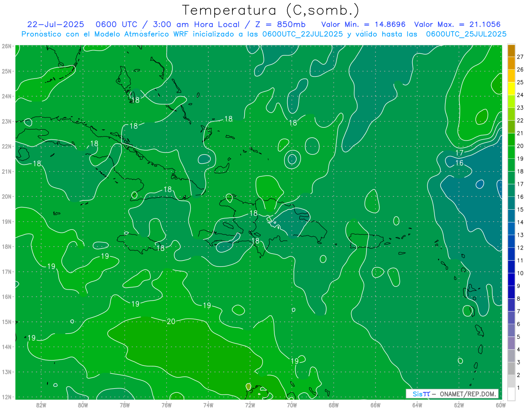Click the "66W" longitude axis label
This screenshot has height=411, width=532.
376,404
